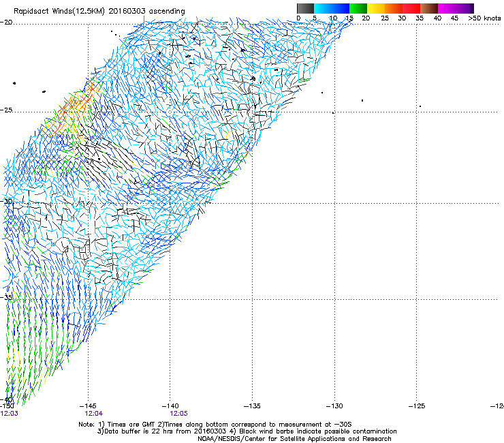This screenshot has width=504, height=443.
Task: Click the legend scale label '0'
Action: tap(298, 18)
